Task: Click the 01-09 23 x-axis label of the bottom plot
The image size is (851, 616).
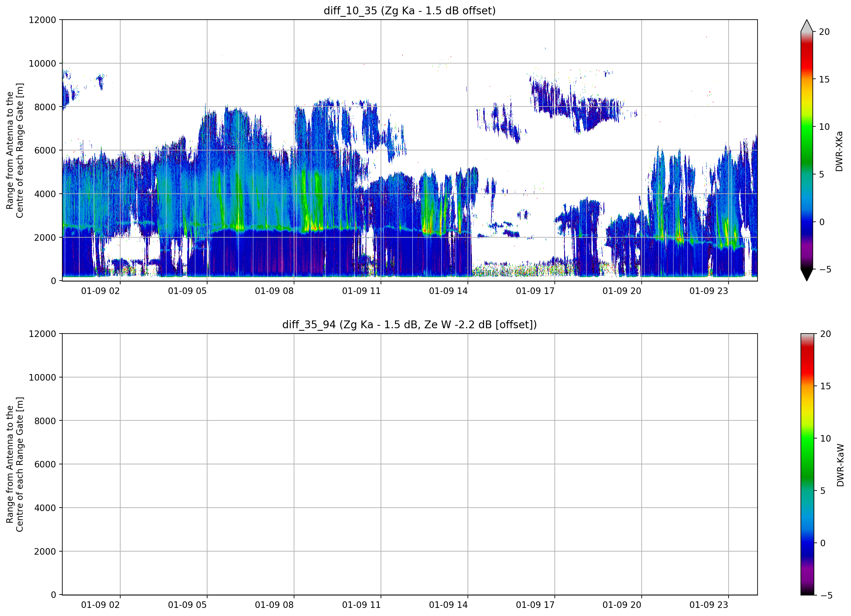Action: pyautogui.click(x=708, y=605)
